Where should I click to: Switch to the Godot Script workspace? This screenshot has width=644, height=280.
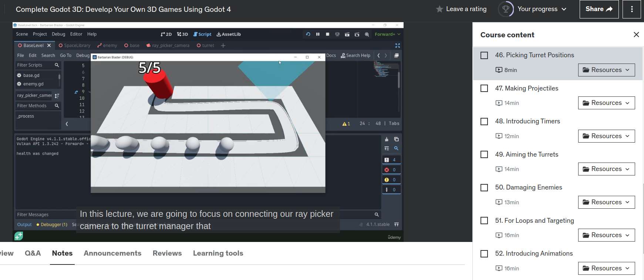point(202,34)
